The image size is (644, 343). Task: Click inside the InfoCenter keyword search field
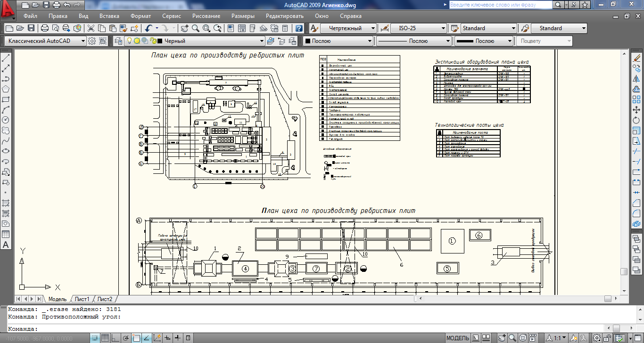click(500, 5)
